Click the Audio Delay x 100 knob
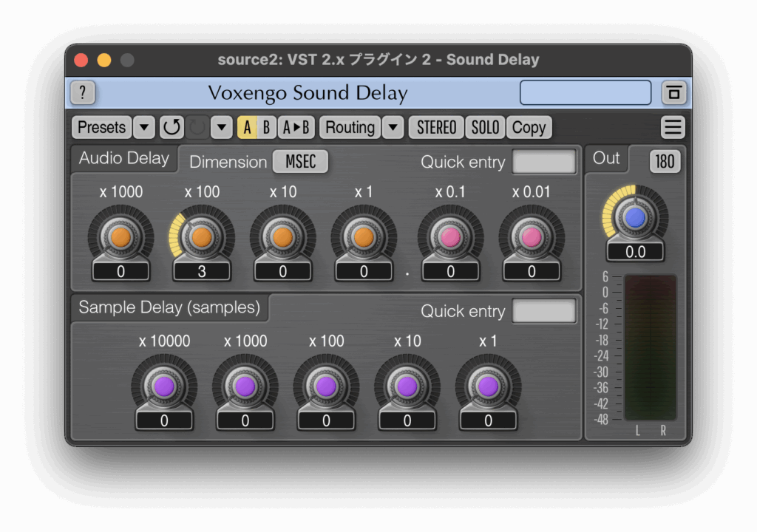757x532 pixels. [202, 237]
